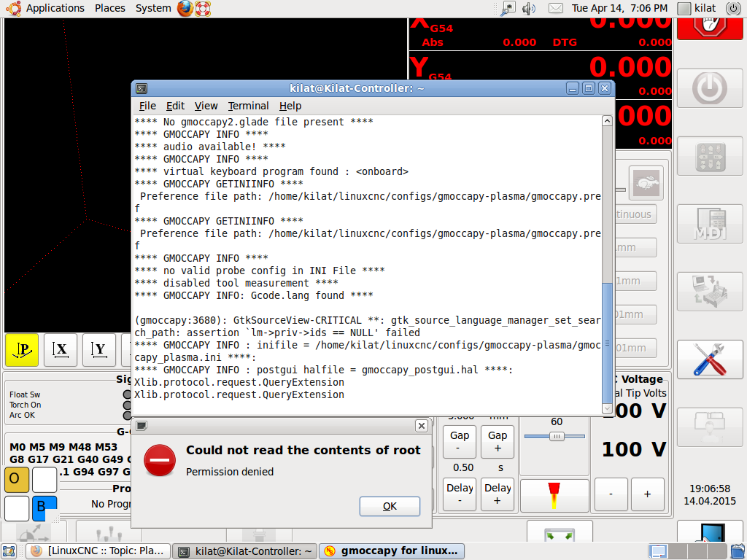Close the root error dialog
This screenshot has height=560, width=747.
pos(421,426)
